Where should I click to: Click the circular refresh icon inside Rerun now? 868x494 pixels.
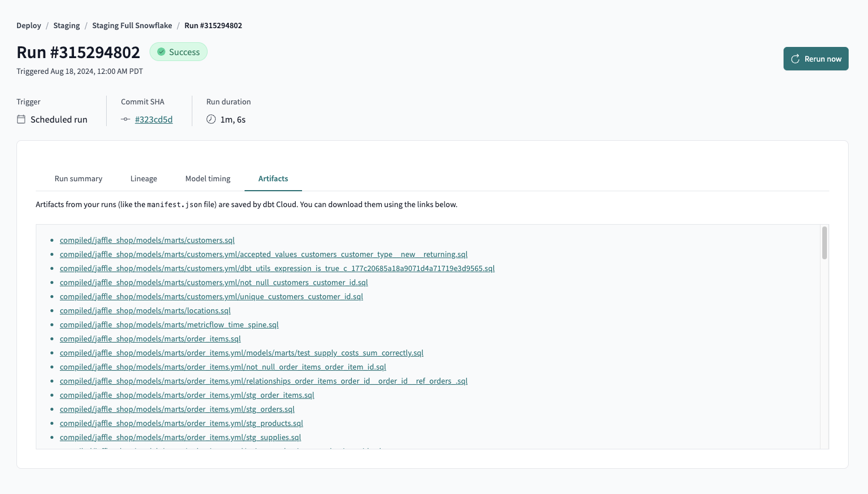pos(795,59)
